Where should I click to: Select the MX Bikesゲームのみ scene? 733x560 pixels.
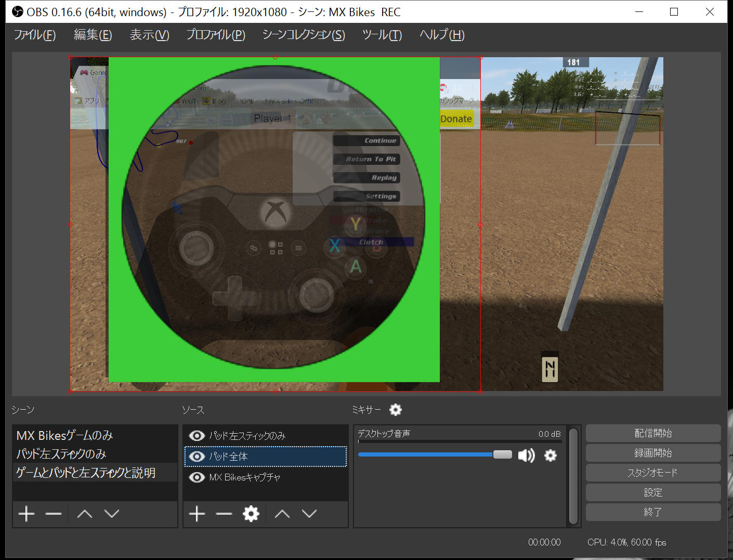95,435
